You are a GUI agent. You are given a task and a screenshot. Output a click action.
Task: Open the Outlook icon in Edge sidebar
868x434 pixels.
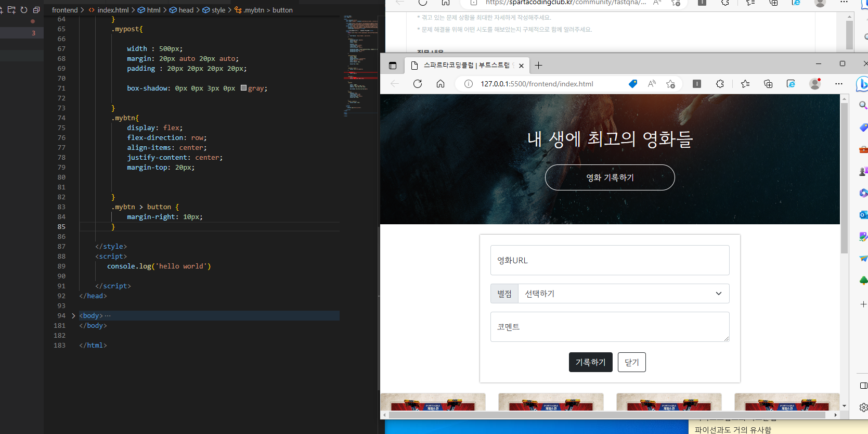point(863,215)
